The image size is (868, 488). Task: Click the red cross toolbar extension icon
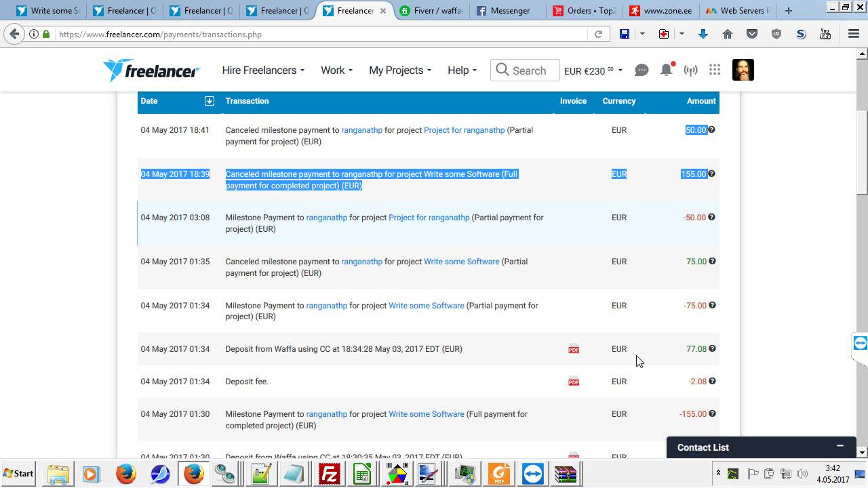pyautogui.click(x=664, y=35)
